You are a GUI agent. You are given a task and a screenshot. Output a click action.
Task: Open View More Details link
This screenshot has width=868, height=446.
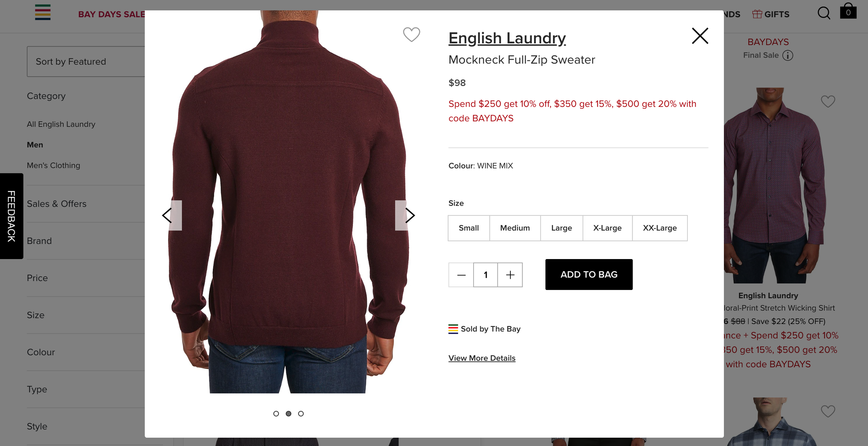coord(482,358)
